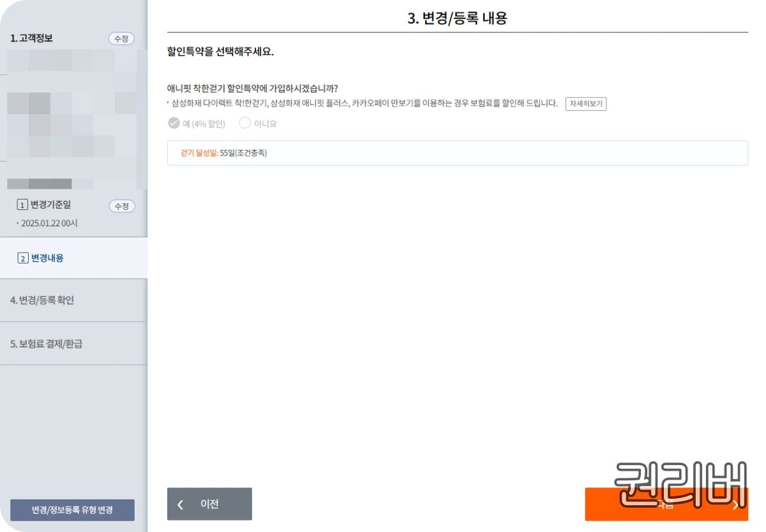Go back with the '이전' button

tap(209, 504)
